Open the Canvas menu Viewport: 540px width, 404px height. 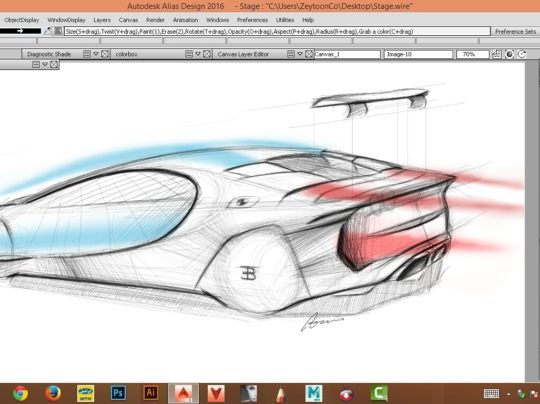[128, 20]
